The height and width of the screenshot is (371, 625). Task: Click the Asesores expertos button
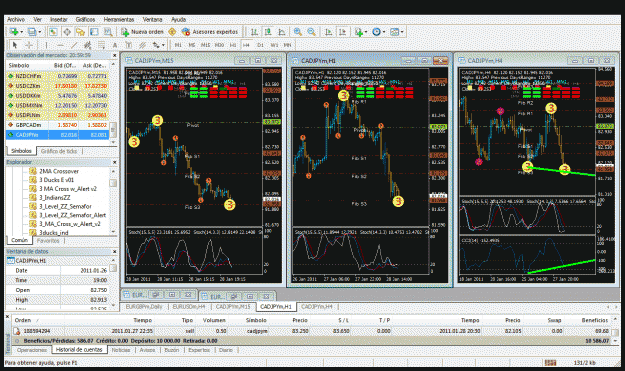210,32
